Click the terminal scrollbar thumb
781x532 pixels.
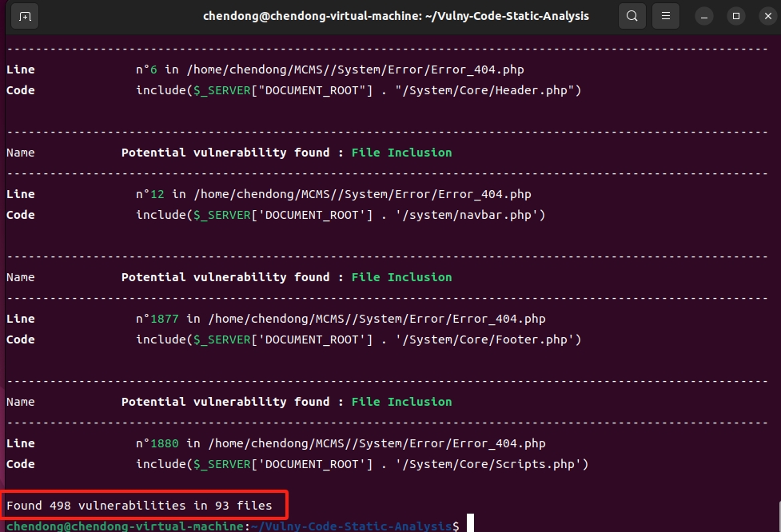779,517
